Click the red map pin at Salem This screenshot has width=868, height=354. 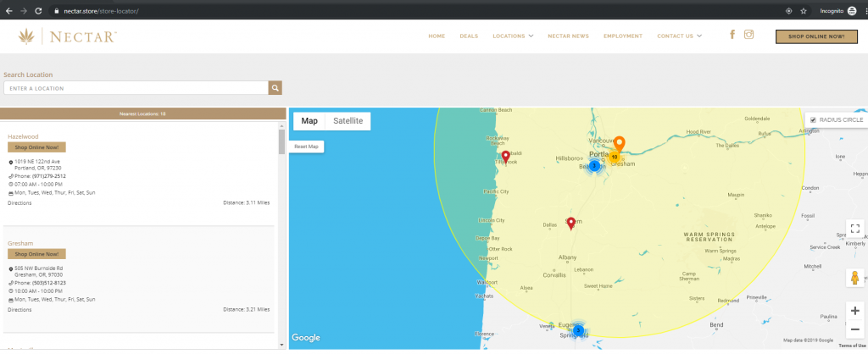pyautogui.click(x=570, y=224)
